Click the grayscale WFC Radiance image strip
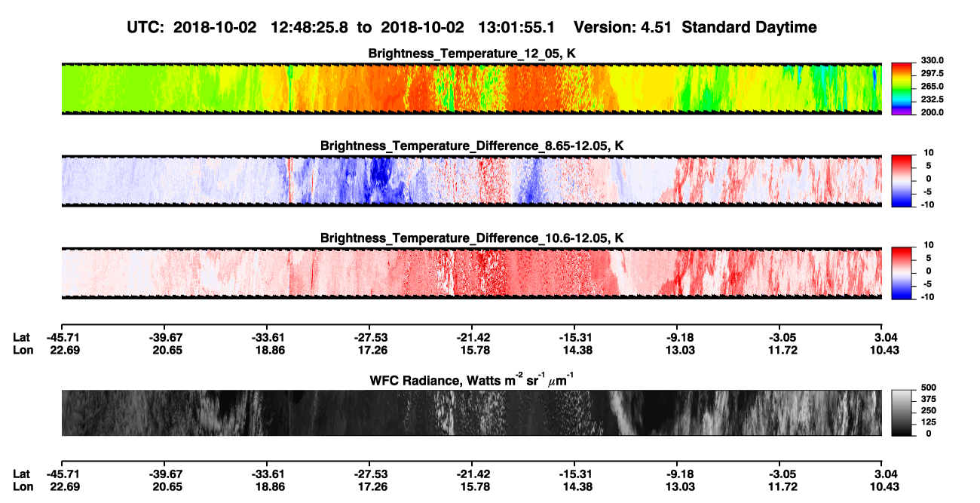 (x=472, y=413)
